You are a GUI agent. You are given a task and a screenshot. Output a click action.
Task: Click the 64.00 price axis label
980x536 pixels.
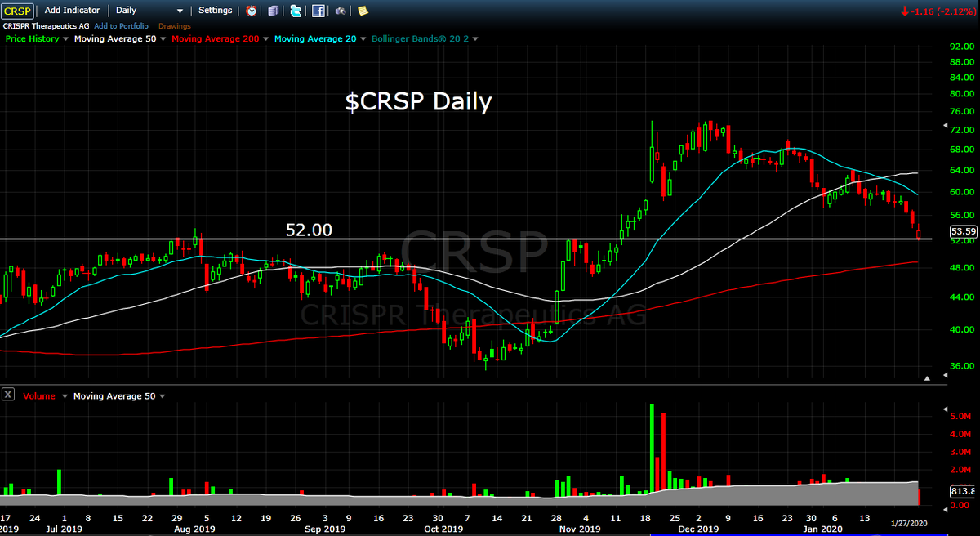[x=964, y=171]
